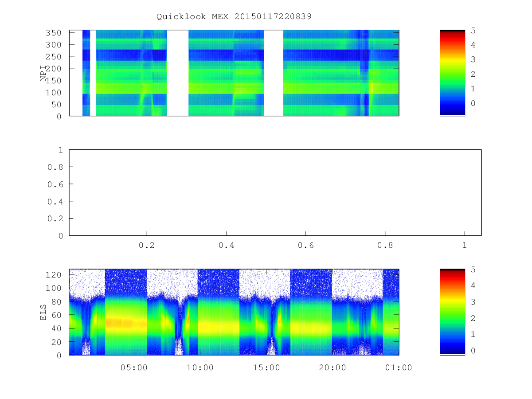Image resolution: width=532 pixels, height=399 pixels.
Task: Click the title Quicklook MEX 20150117220839
Action: click(234, 17)
